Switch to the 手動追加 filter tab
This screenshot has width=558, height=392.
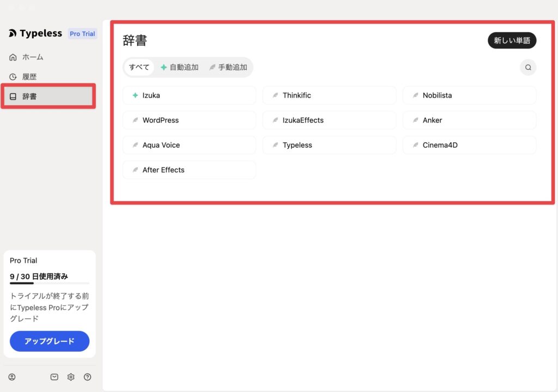[228, 68]
